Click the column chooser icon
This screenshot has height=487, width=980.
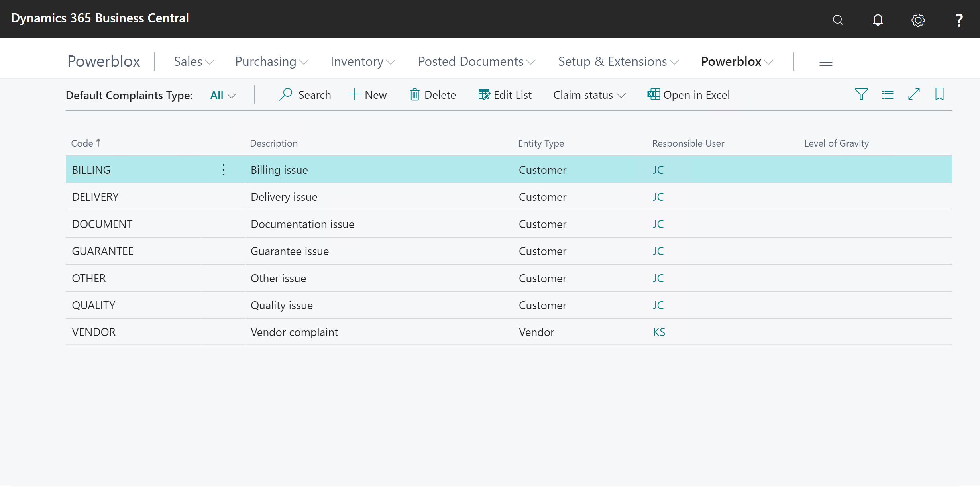coord(887,94)
